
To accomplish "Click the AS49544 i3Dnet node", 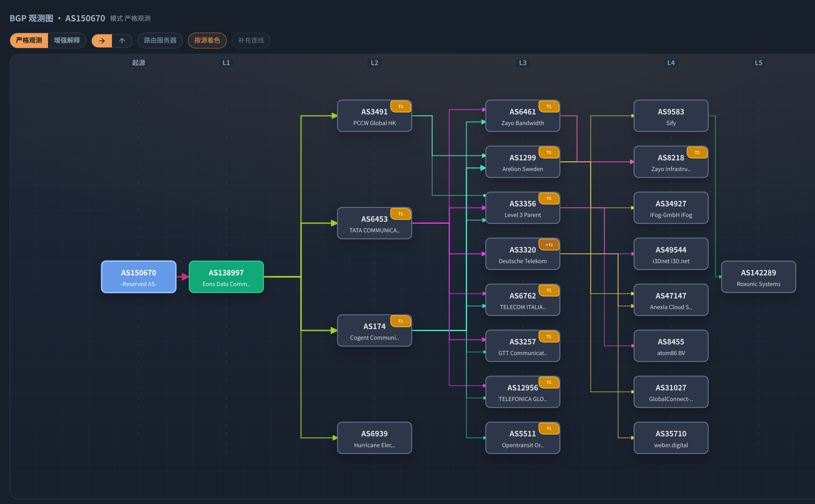I will click(671, 254).
